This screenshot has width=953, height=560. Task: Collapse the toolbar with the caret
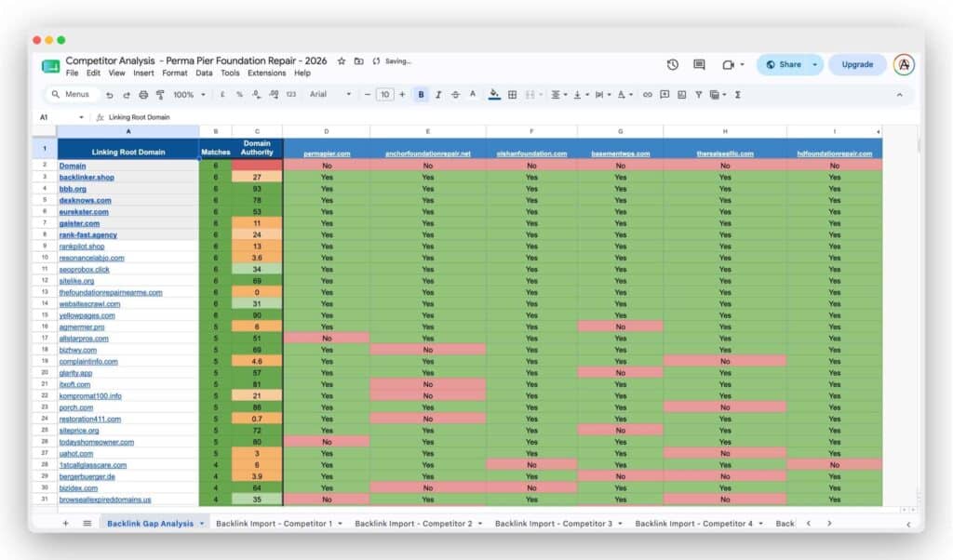(900, 95)
